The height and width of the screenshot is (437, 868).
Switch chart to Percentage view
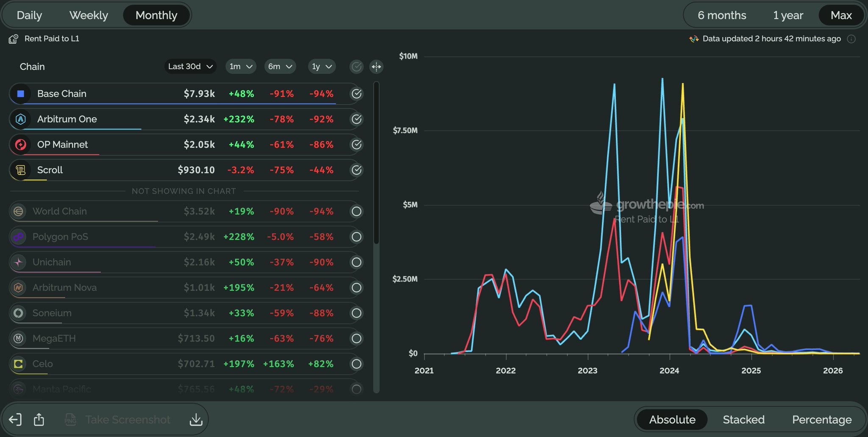click(822, 420)
